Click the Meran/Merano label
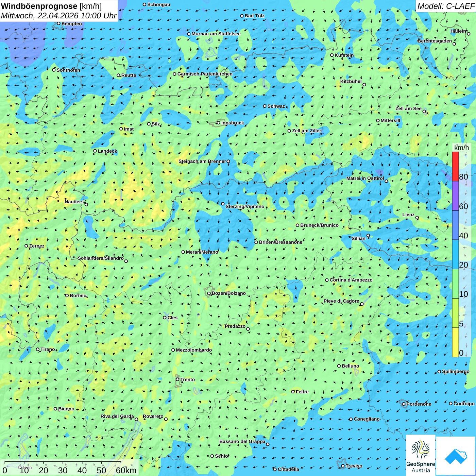The width and height of the screenshot is (476, 476). (x=202, y=252)
